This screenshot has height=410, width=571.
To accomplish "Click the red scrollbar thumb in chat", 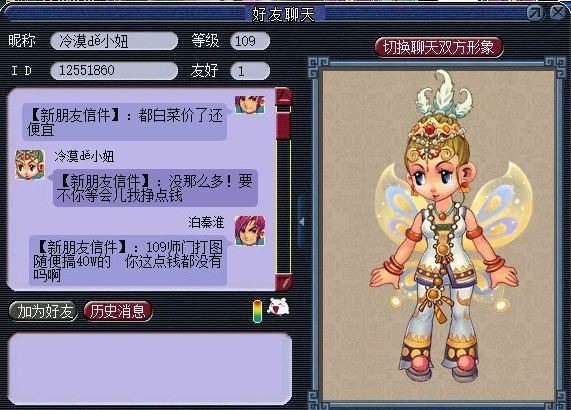I will click(283, 126).
